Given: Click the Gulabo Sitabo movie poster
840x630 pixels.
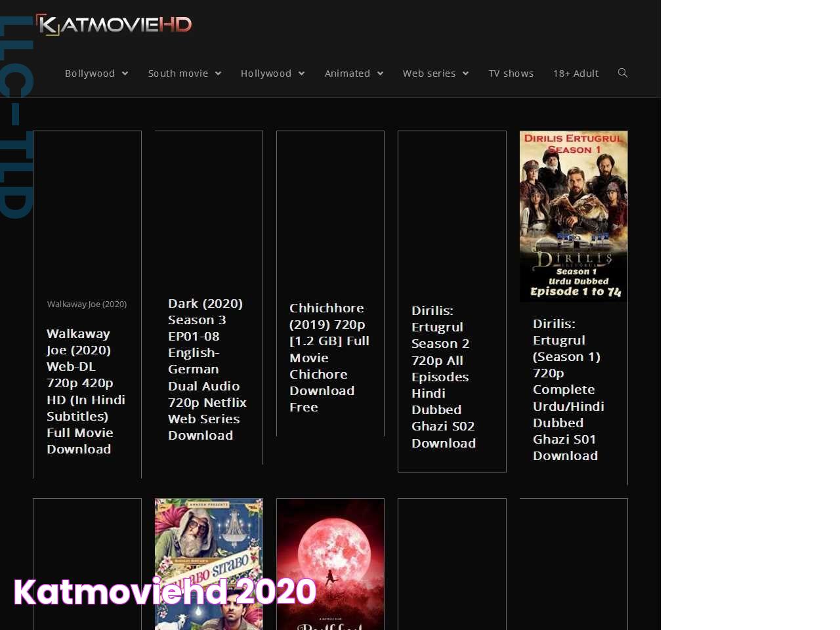Looking at the screenshot, I should (x=209, y=564).
